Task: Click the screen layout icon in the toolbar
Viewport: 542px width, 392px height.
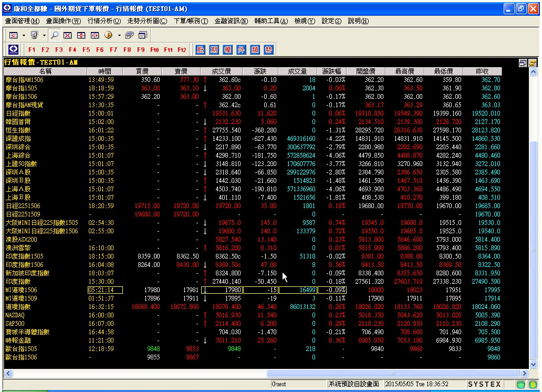Action: 14,35
